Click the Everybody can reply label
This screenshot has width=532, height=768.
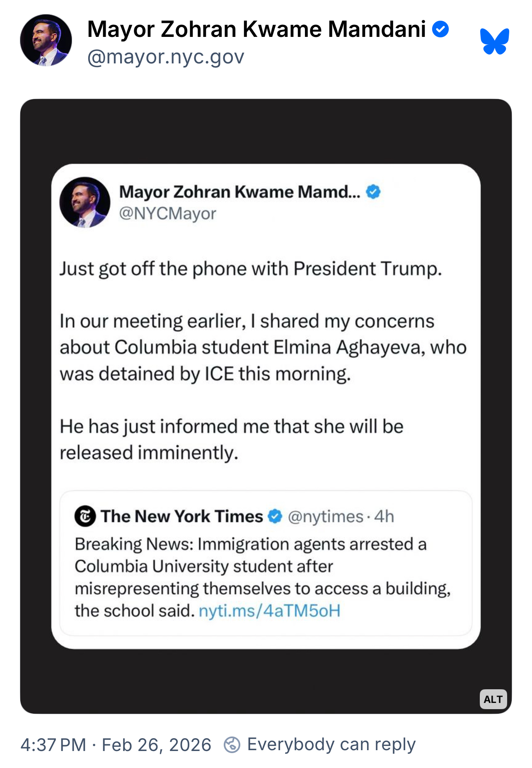(331, 744)
